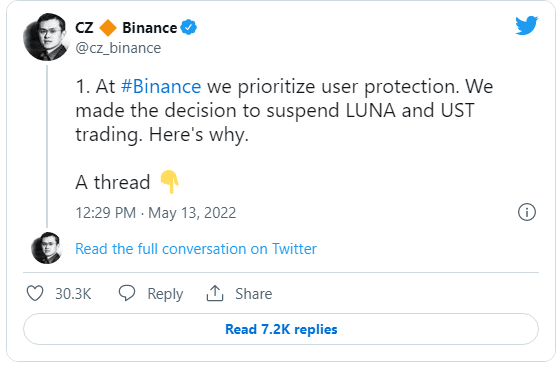This screenshot has width=559, height=368.
Task: Click the Reply text label
Action: pos(165,294)
